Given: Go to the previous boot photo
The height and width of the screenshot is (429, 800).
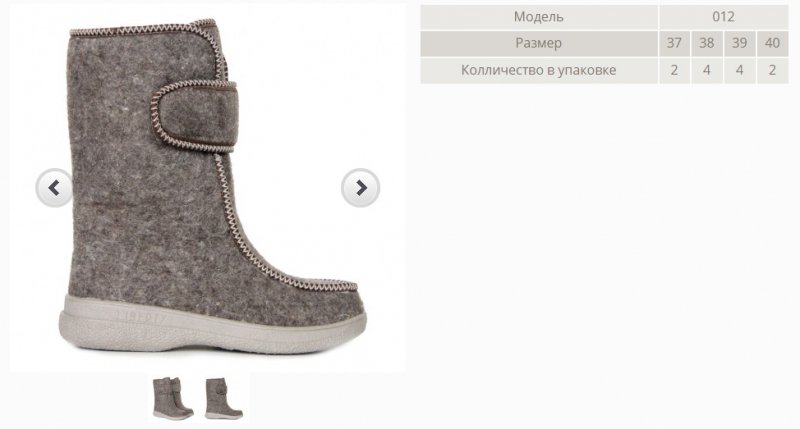Looking at the screenshot, I should pyautogui.click(x=54, y=188).
